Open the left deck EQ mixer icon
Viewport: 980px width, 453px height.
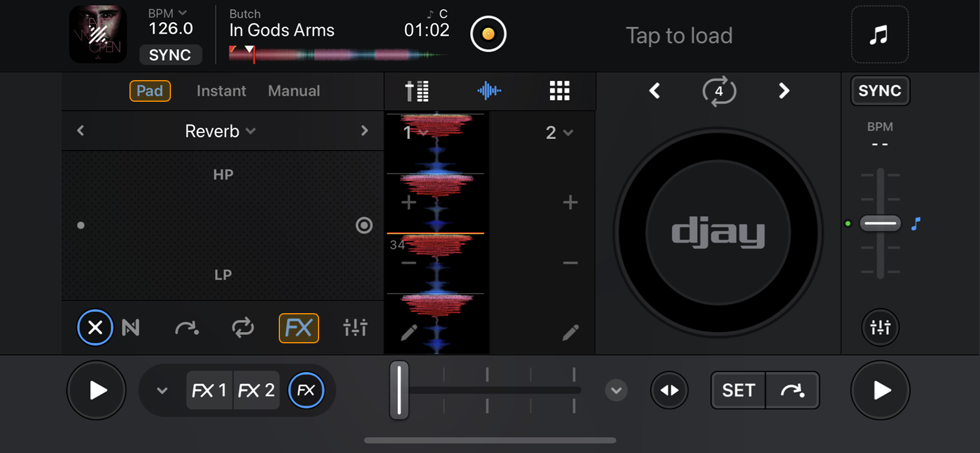tap(355, 327)
